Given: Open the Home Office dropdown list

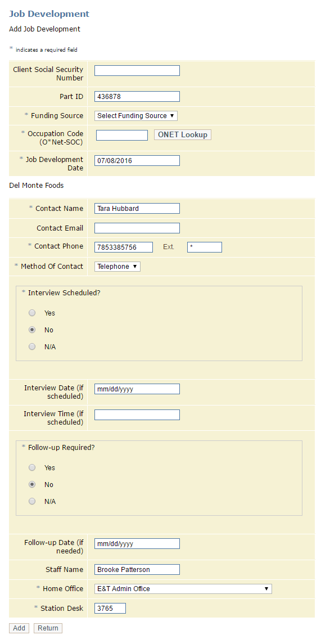Looking at the screenshot, I should coord(183,588).
